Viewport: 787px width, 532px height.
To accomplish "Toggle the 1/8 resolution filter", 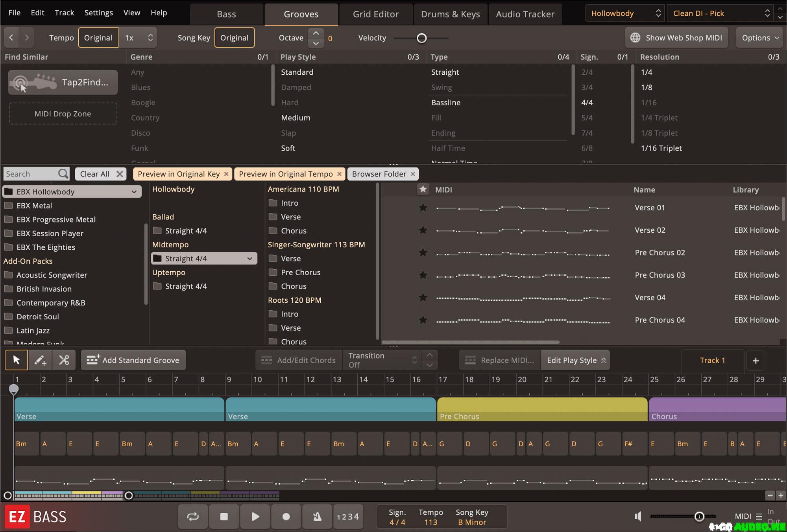I will tap(647, 87).
